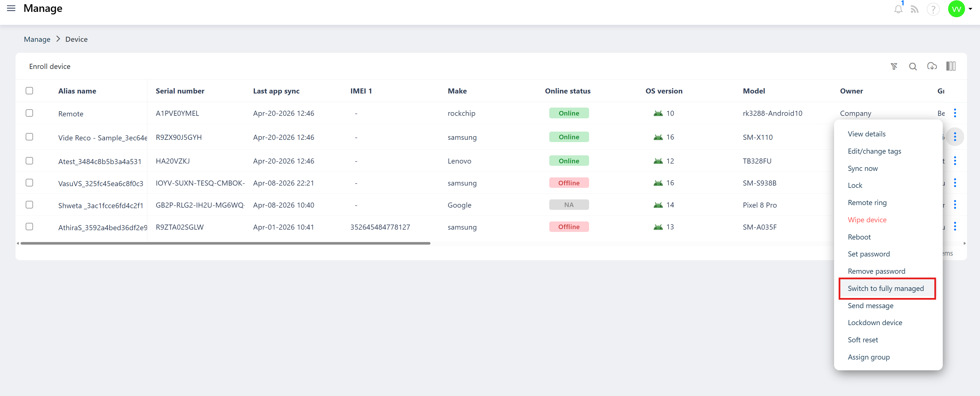Select the AthiraS device row checkbox
Image resolution: width=980 pixels, height=396 pixels.
[29, 227]
